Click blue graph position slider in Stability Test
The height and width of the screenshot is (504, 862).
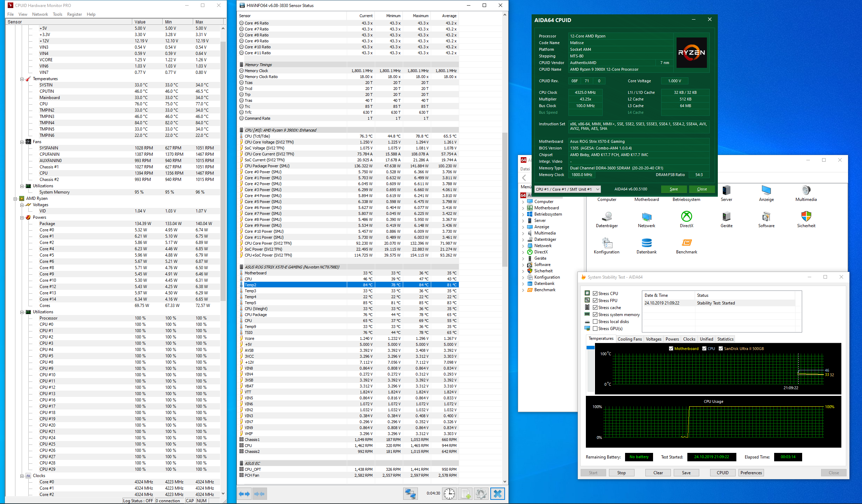point(590,348)
